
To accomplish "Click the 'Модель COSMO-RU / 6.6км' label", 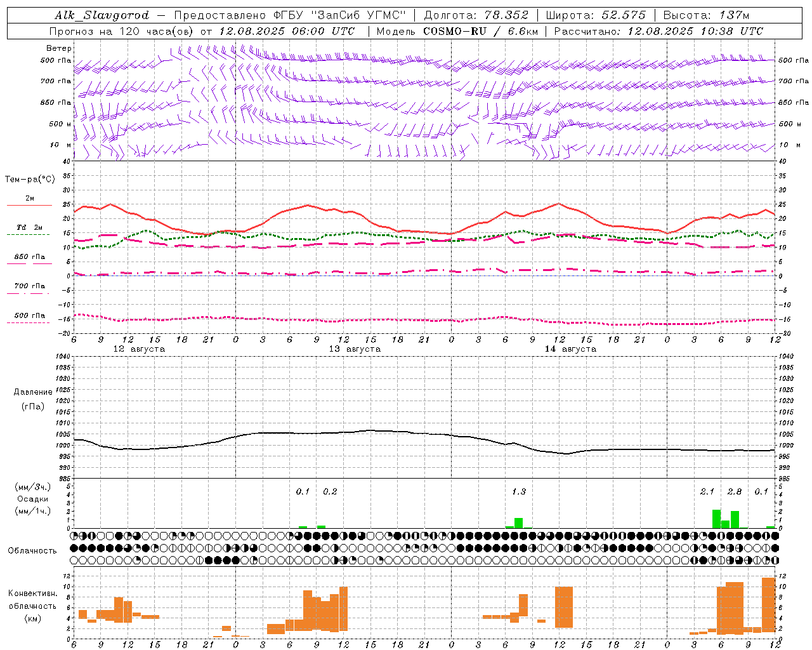I will point(457,31).
